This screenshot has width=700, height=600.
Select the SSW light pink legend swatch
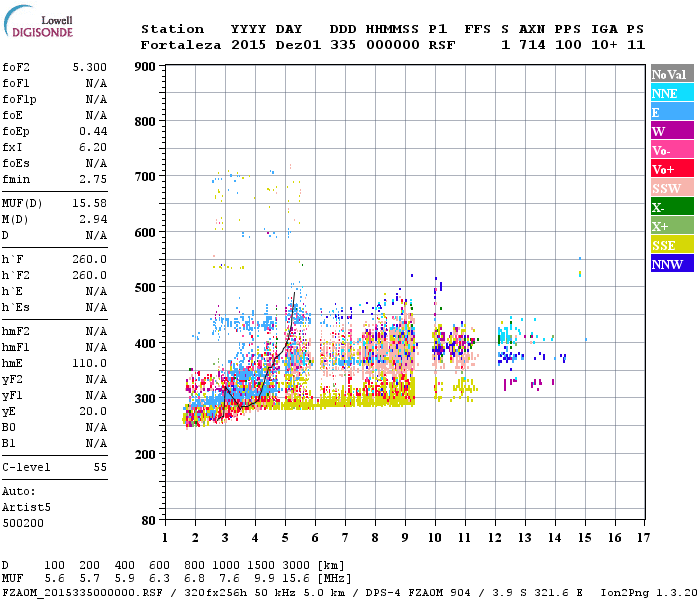click(x=672, y=188)
